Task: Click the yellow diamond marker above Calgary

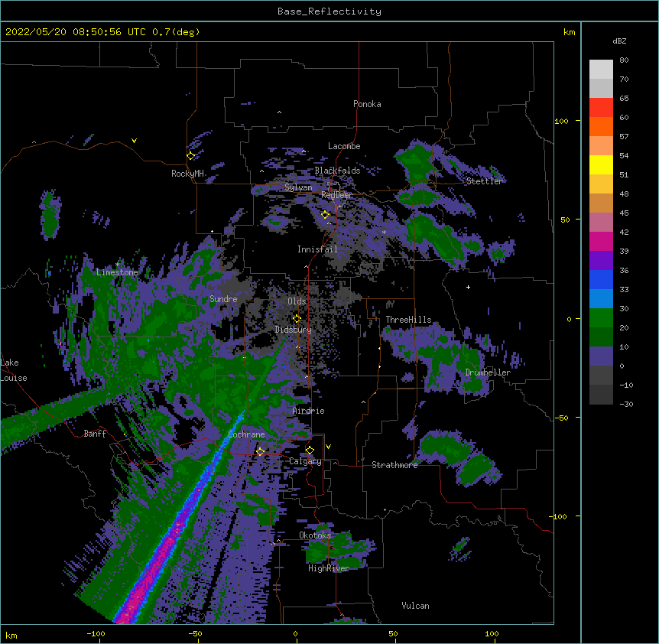Action: pos(310,450)
